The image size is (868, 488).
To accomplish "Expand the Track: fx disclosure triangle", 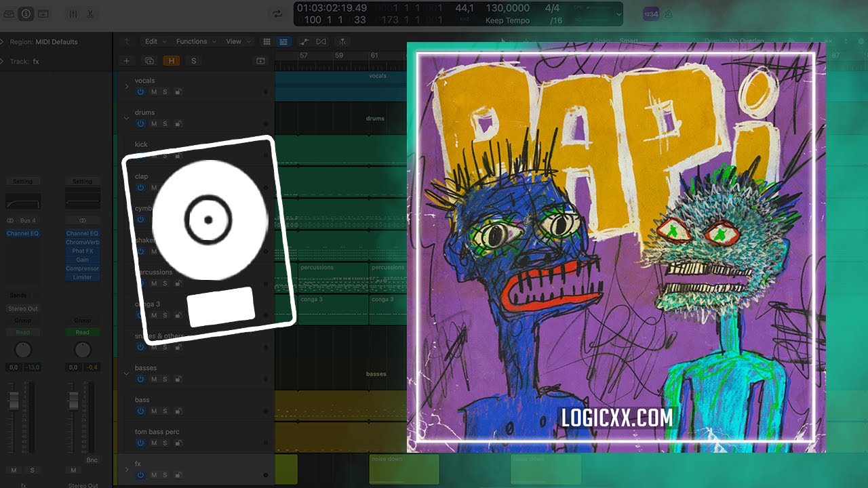I will [3, 61].
